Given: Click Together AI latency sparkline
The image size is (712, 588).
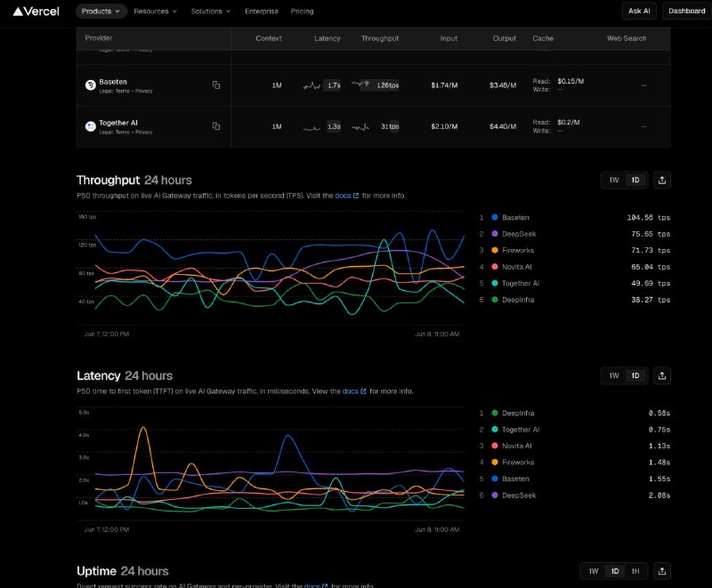Looking at the screenshot, I should [x=311, y=127].
